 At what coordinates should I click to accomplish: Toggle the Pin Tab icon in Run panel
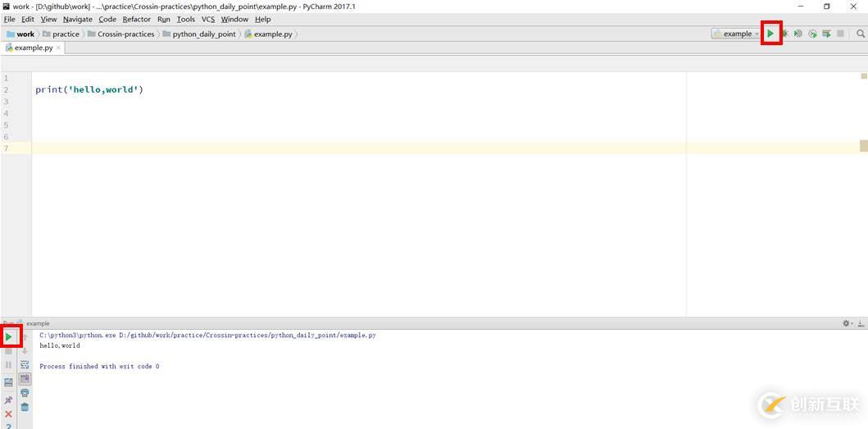click(9, 400)
